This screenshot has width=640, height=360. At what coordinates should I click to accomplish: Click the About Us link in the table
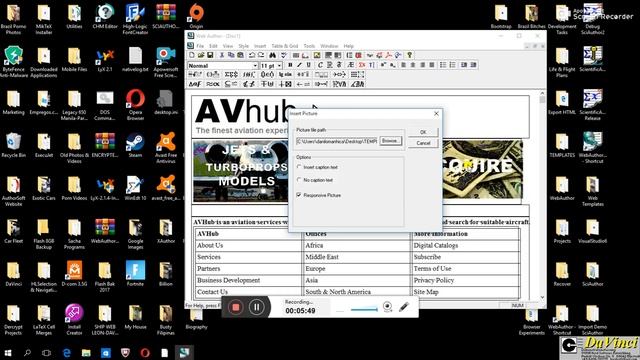[x=210, y=245]
